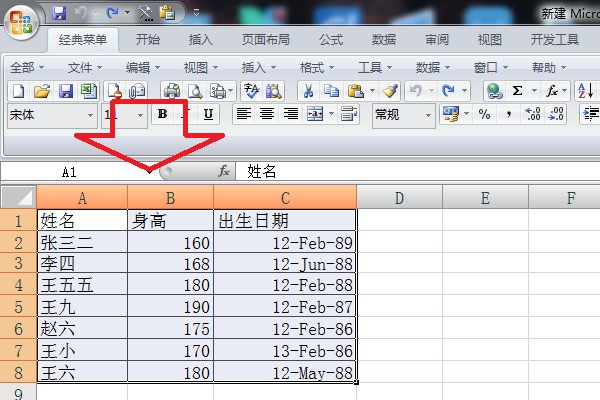Save using the quick access toolbar disk icon

click(x=59, y=13)
